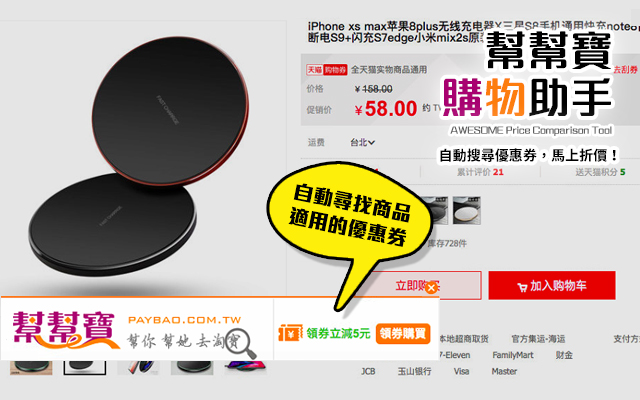Click the shopping cart icon on red button
Screen dimensions: 640x400
point(522,287)
